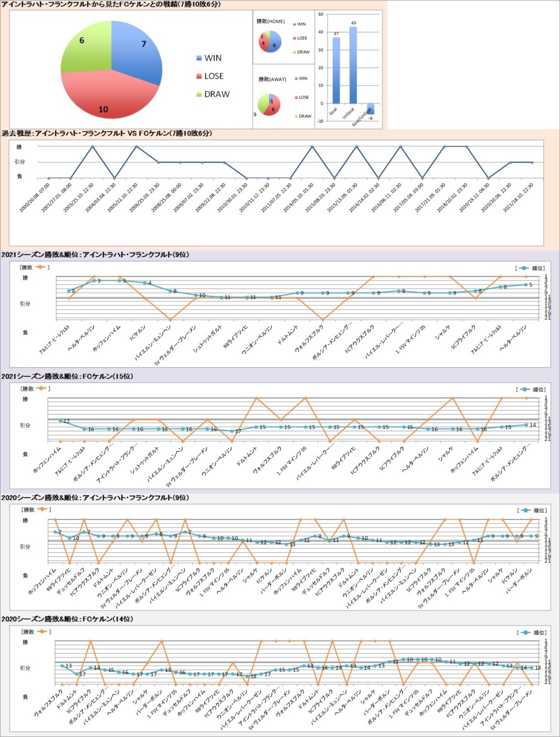
Task: Click rank point 18 in 2020 FCケルン chart
Action: 248,676
